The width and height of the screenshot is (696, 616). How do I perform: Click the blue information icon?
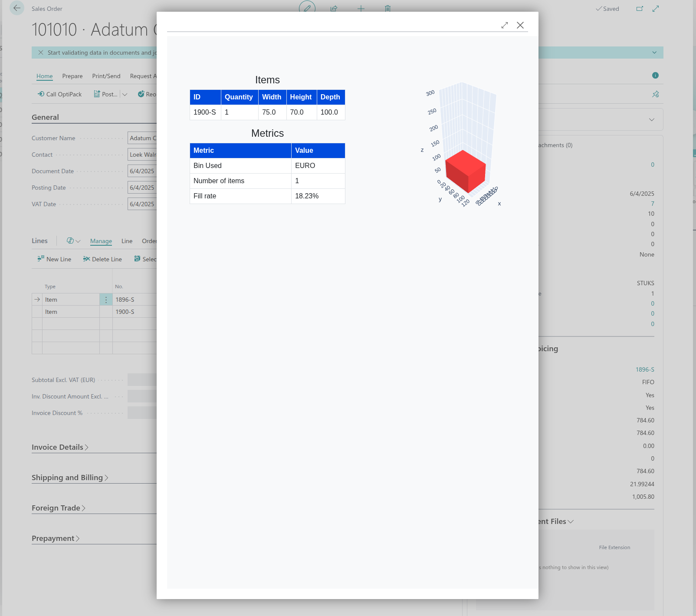(x=655, y=76)
